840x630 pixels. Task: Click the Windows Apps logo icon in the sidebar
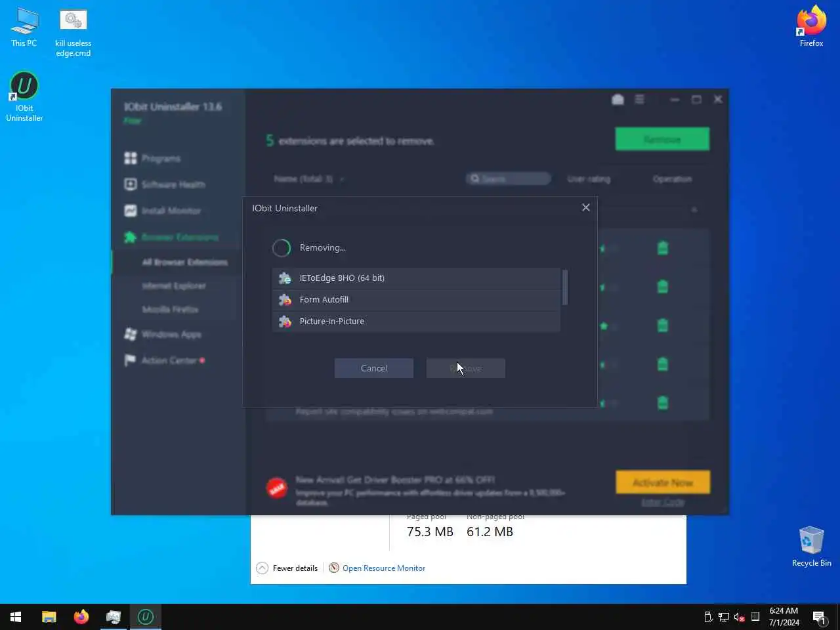point(131,334)
